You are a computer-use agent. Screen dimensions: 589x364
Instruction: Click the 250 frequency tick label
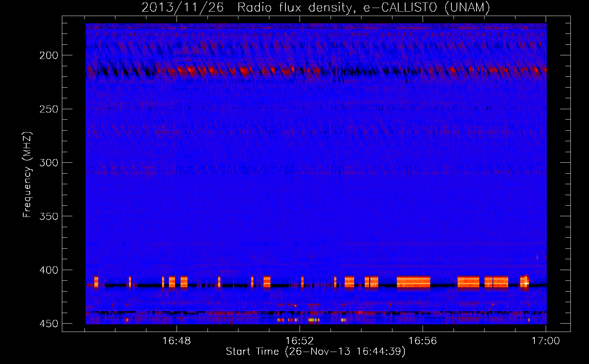[x=48, y=109]
